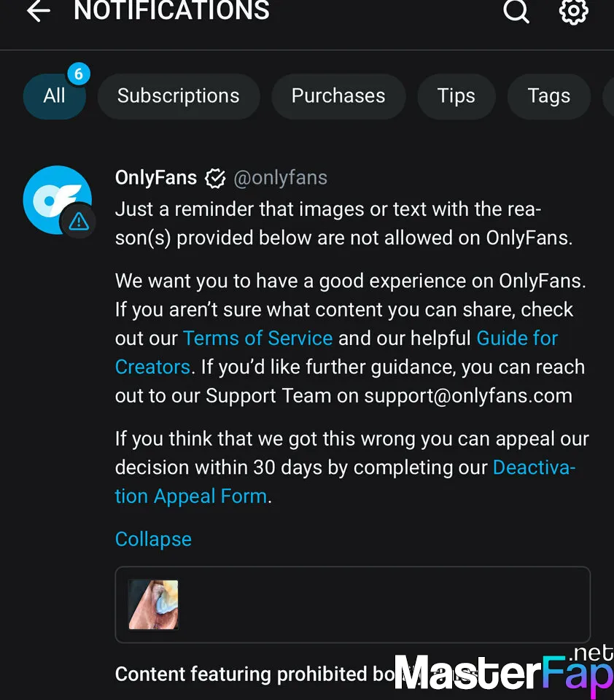This screenshot has width=614, height=700.
Task: Open the flagged content thumbnail
Action: 153,604
